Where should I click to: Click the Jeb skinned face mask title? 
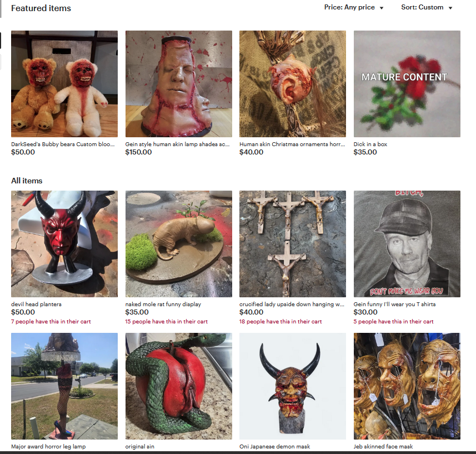click(383, 446)
